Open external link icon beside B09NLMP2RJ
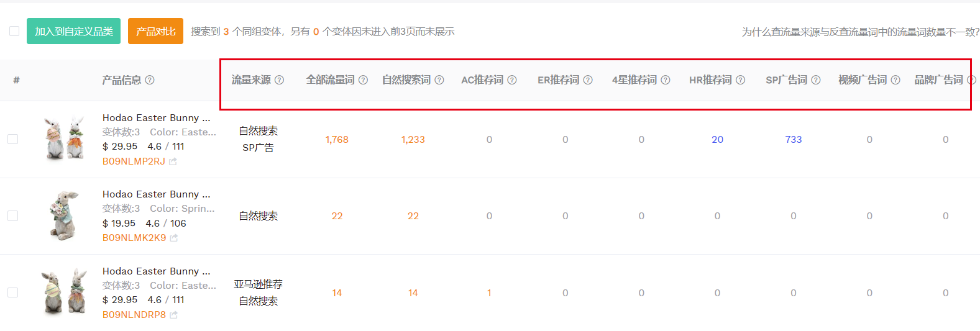 click(x=173, y=161)
